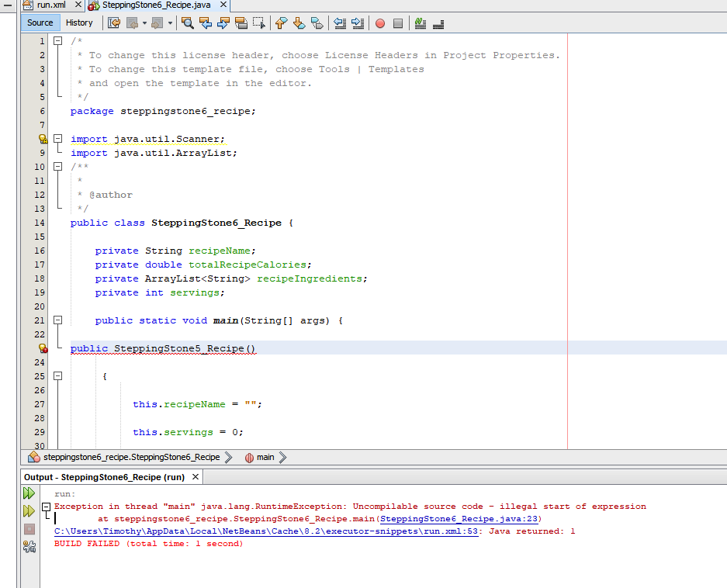This screenshot has height=588, width=727.
Task: Close the Output SteppingStone6_Recipe (run) tab
Action: [x=196, y=477]
